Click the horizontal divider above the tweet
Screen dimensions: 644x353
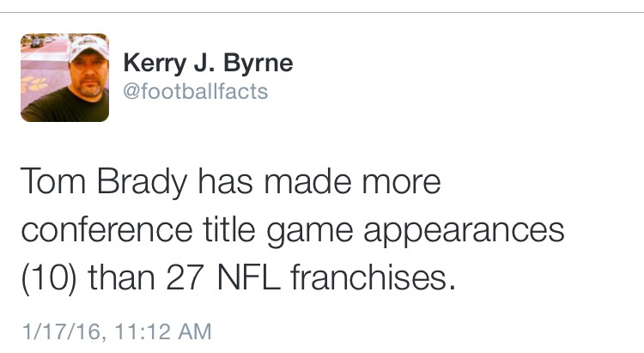coord(322,12)
